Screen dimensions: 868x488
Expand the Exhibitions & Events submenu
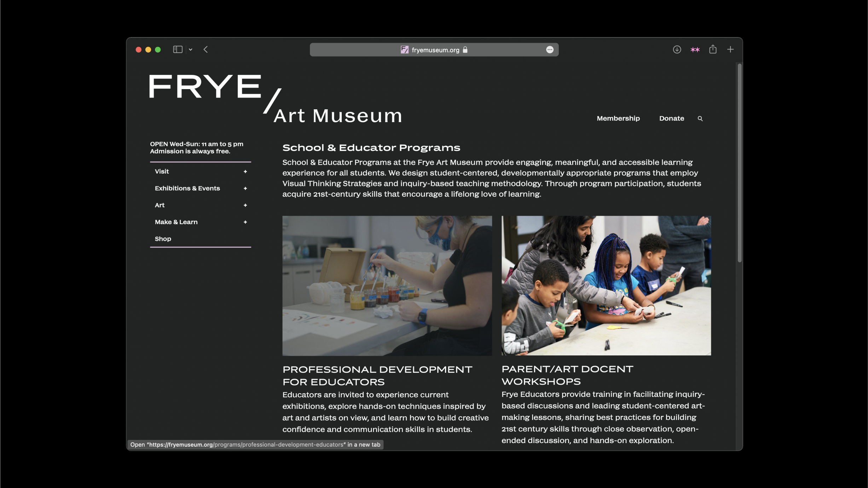pyautogui.click(x=245, y=188)
